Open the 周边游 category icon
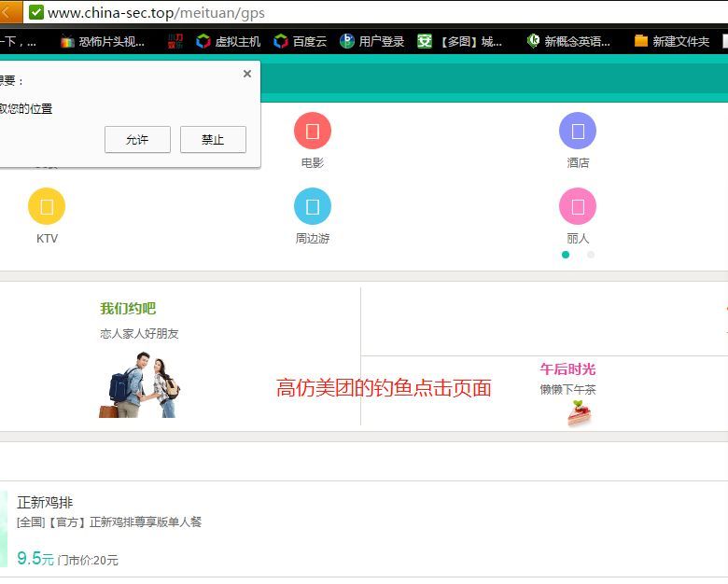 click(313, 206)
